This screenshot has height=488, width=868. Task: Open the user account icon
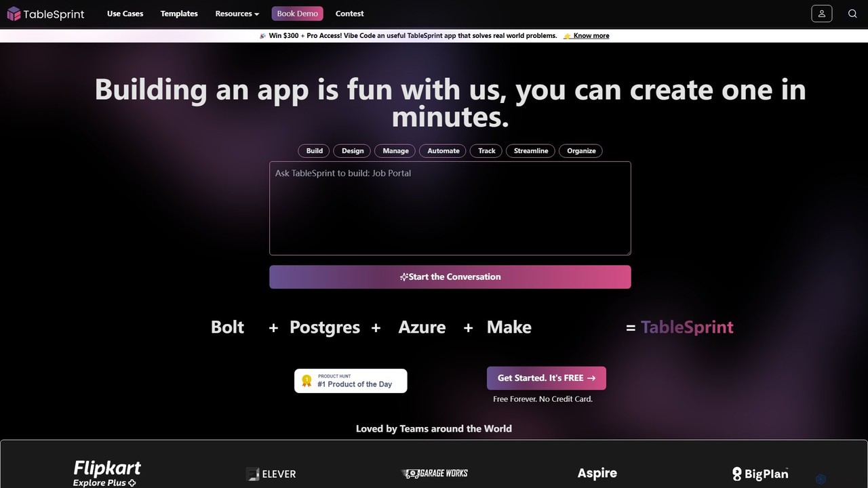tap(822, 14)
